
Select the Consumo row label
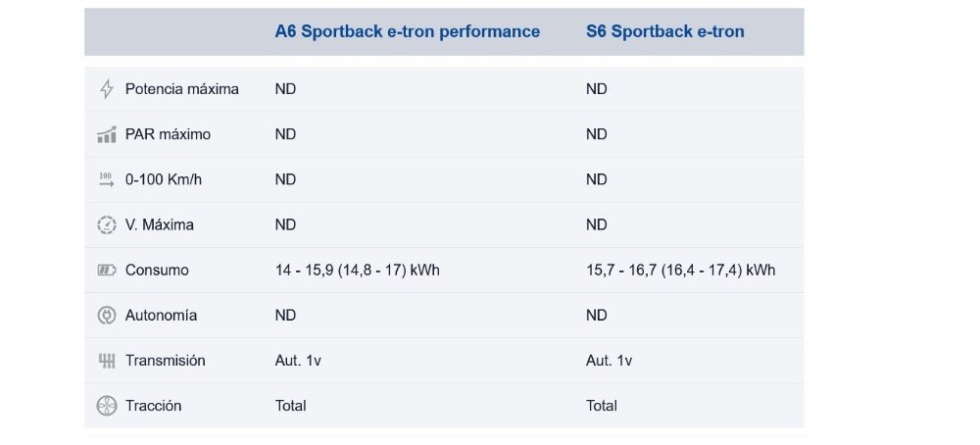click(x=157, y=270)
